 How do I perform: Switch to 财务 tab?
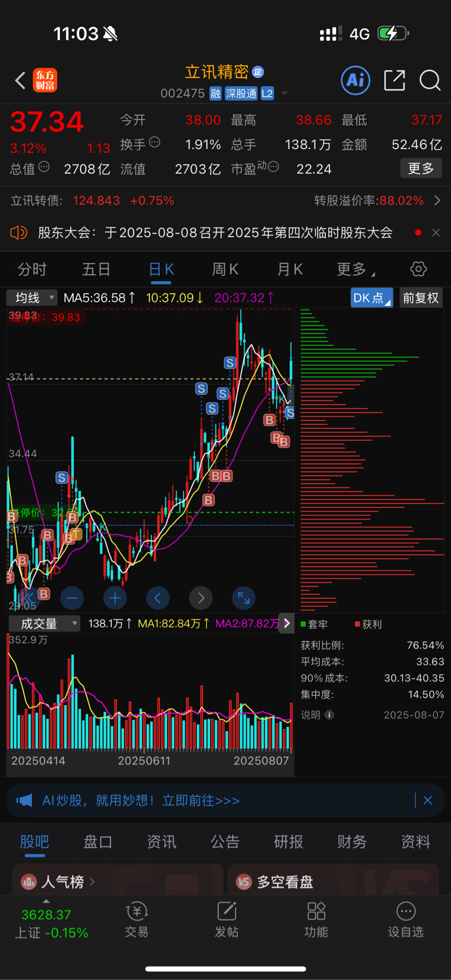pyautogui.click(x=352, y=842)
